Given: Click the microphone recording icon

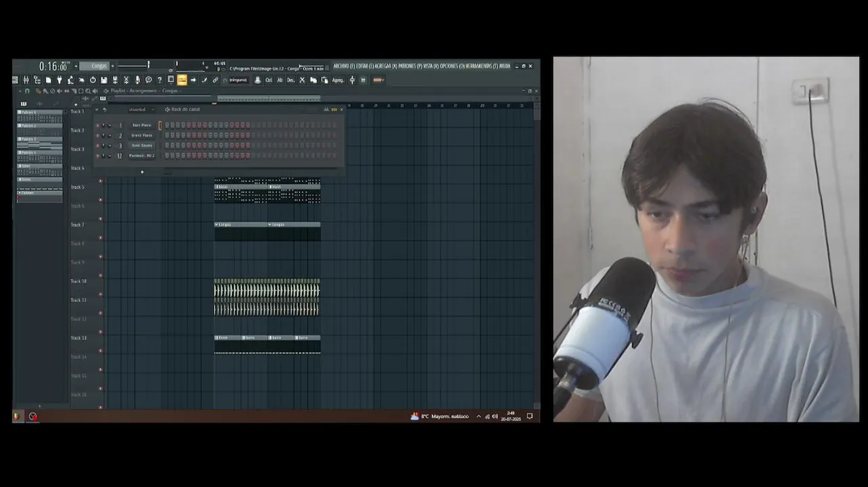Looking at the screenshot, I should pyautogui.click(x=137, y=80).
